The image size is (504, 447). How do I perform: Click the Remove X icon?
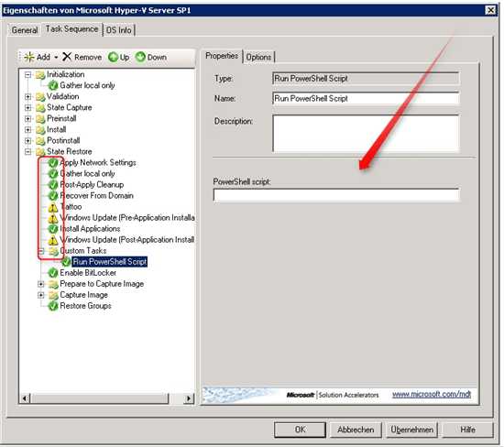(67, 57)
